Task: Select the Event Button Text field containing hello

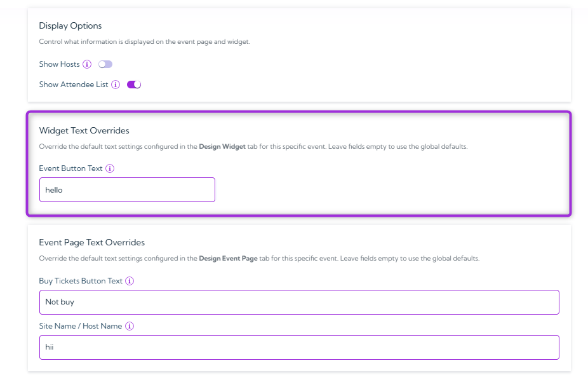Action: (x=127, y=189)
